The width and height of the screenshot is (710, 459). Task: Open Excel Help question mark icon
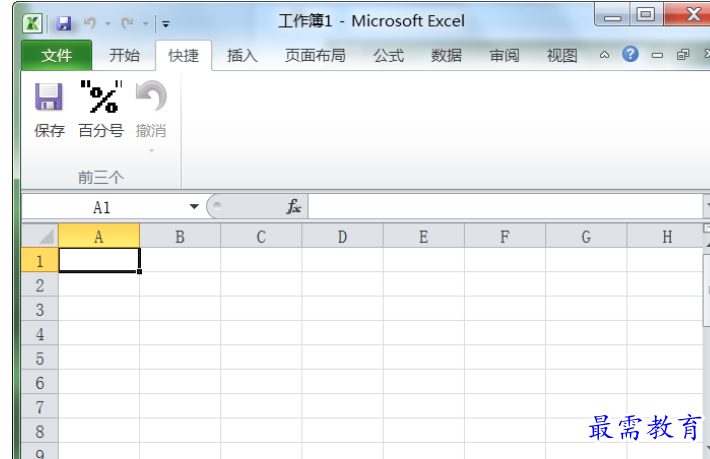click(630, 54)
